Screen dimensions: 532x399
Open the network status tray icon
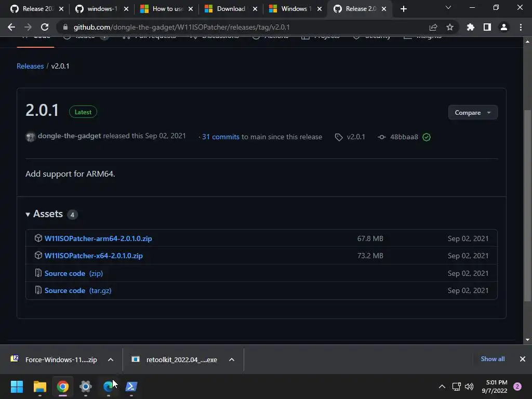(456, 387)
